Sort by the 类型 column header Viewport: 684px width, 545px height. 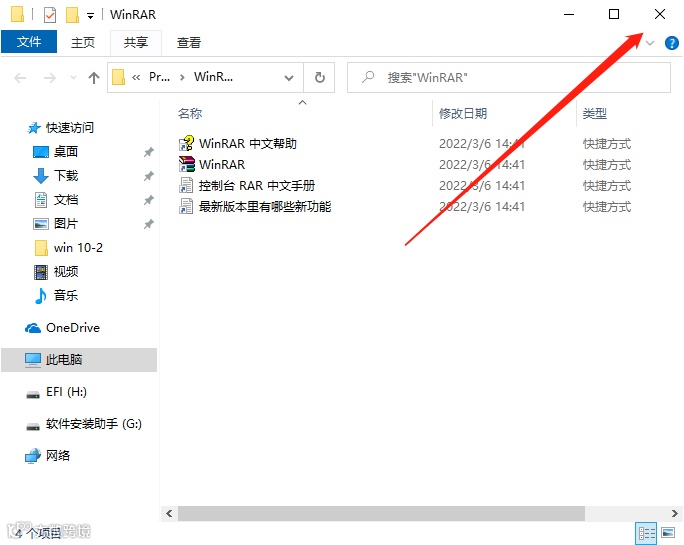(x=595, y=114)
